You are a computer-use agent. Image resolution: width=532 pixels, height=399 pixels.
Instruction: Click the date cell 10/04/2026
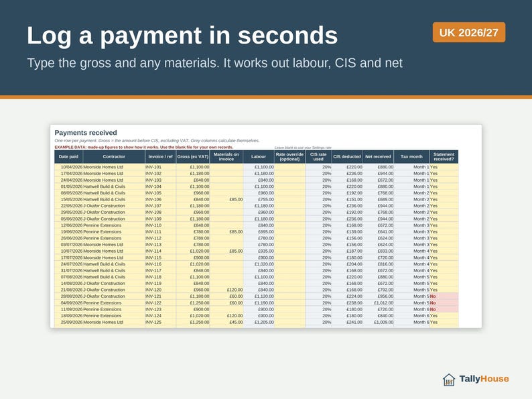pos(69,167)
